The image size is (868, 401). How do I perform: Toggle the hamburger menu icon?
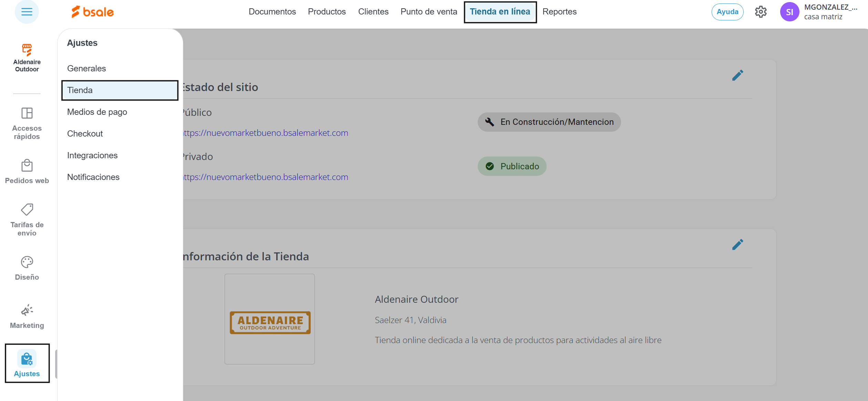point(27,12)
